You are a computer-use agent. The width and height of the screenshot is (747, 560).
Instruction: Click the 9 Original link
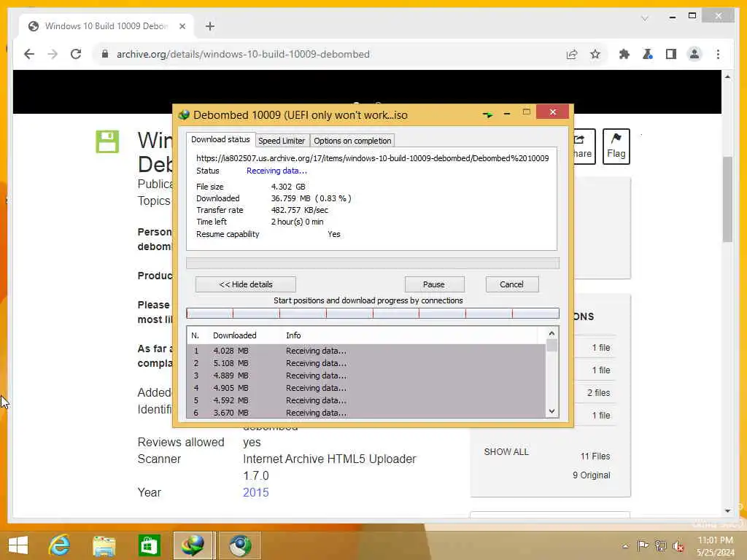(591, 475)
